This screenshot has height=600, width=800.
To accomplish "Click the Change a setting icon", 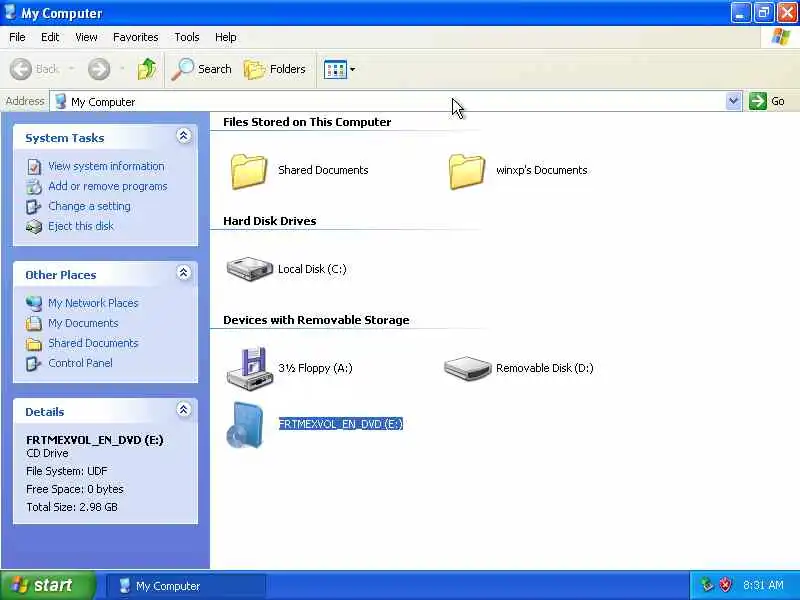I will pyautogui.click(x=34, y=207).
